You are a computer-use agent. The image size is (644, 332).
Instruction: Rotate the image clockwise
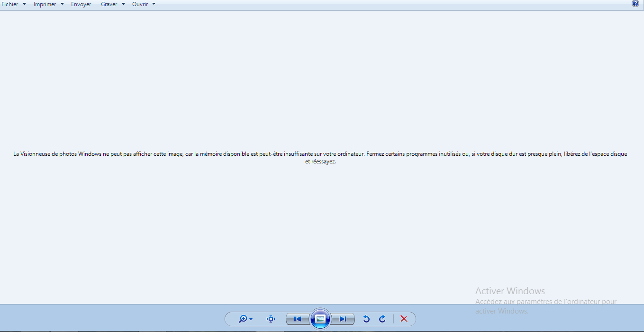coord(382,319)
